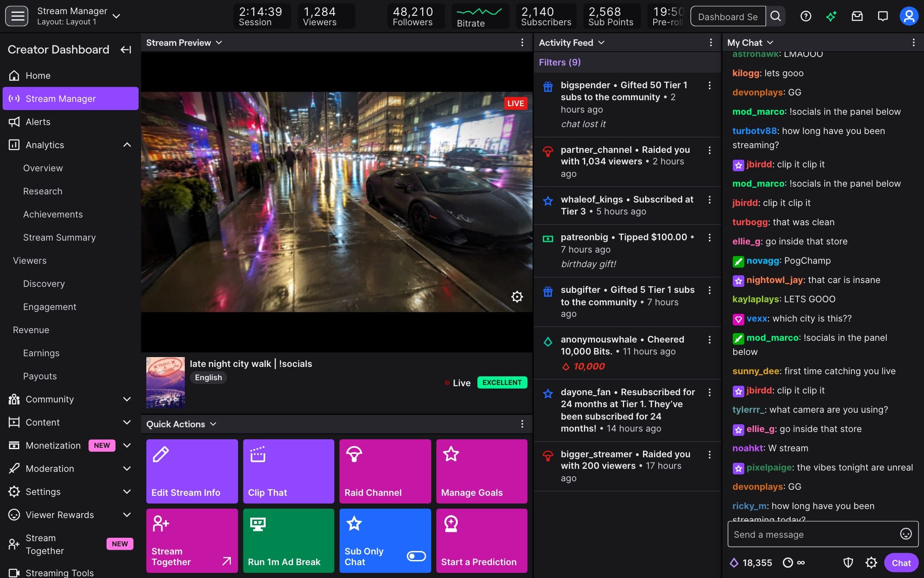
Task: Open Achievements in sidebar
Action: pyautogui.click(x=53, y=214)
